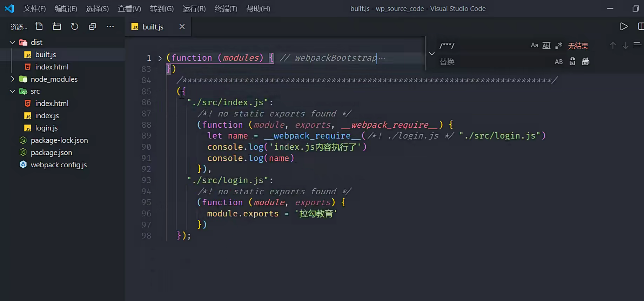
Task: Run the code with play button
Action: pyautogui.click(x=624, y=27)
